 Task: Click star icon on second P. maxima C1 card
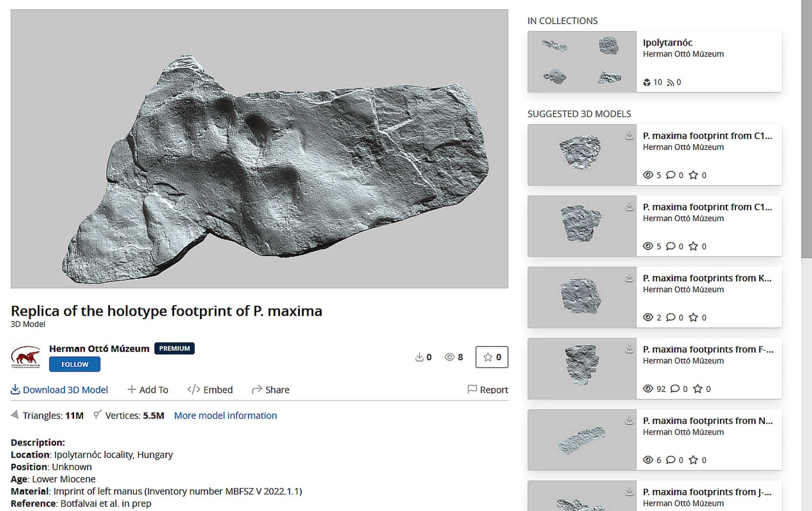pyautogui.click(x=693, y=246)
